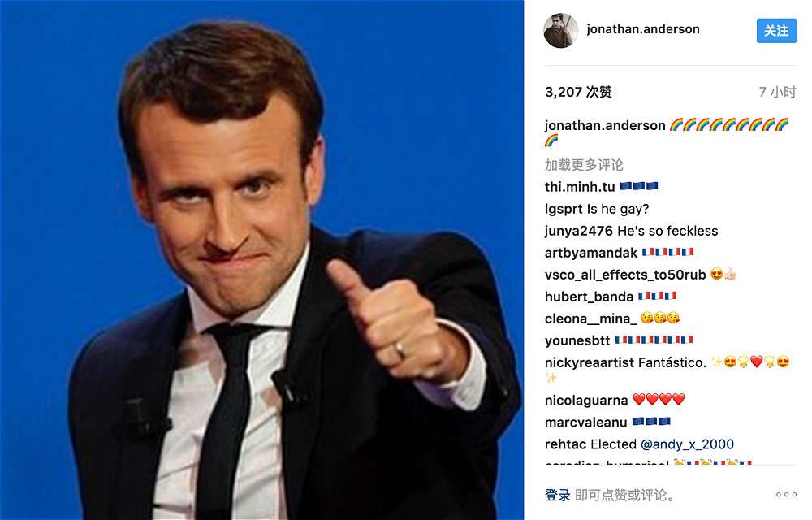Open jonathan.anderson profile avatar
812x520 pixels.
560,31
